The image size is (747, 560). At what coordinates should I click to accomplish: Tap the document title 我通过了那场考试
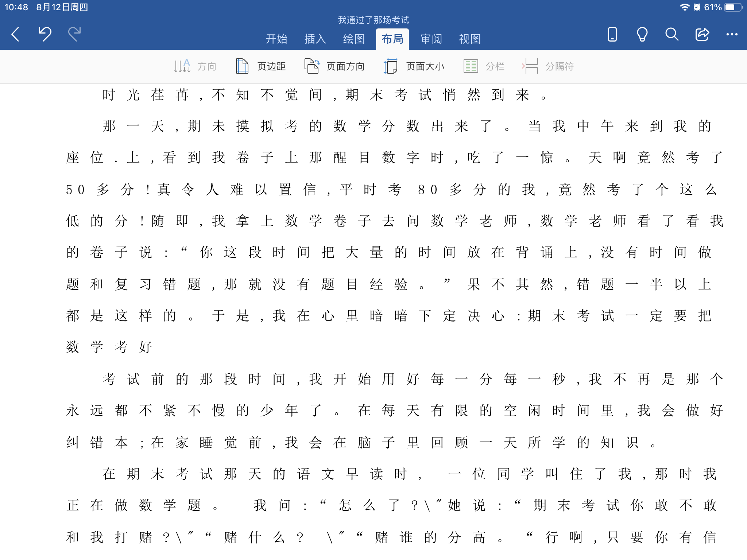tap(373, 20)
